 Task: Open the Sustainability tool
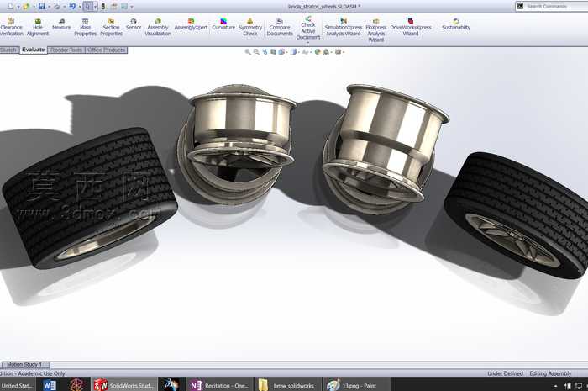[x=456, y=24]
